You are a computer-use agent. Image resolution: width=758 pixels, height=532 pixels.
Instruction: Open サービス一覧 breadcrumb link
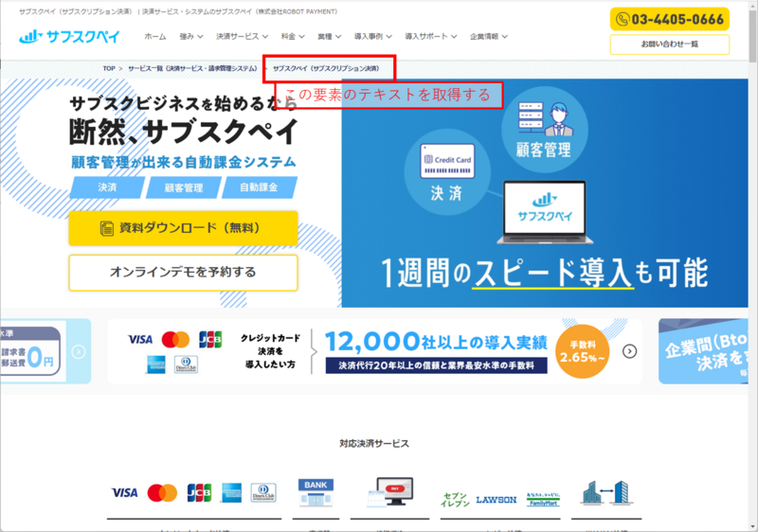(x=192, y=68)
